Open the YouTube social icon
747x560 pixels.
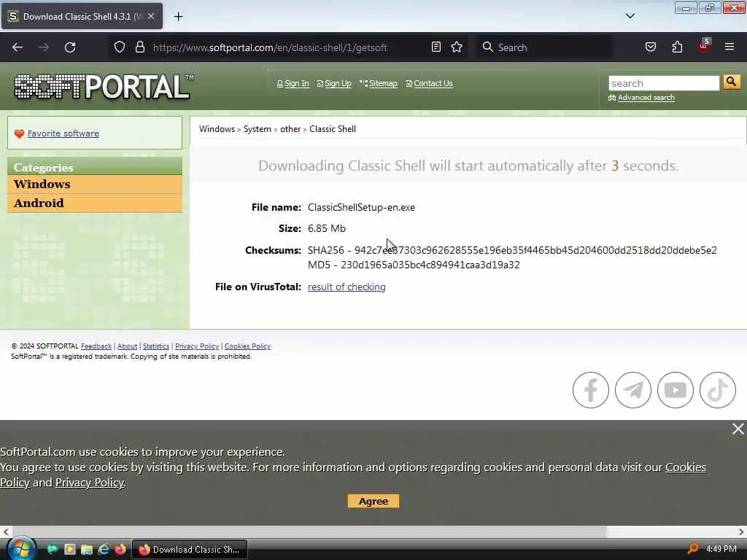676,390
